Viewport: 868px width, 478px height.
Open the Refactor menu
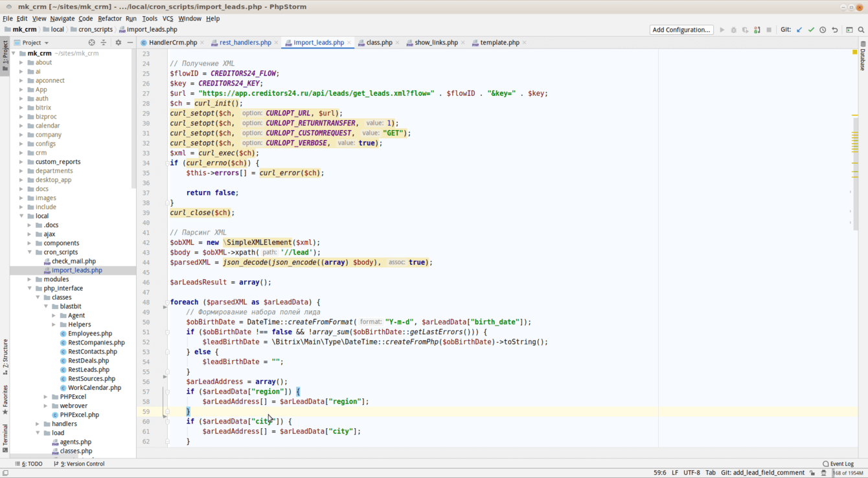(x=109, y=19)
